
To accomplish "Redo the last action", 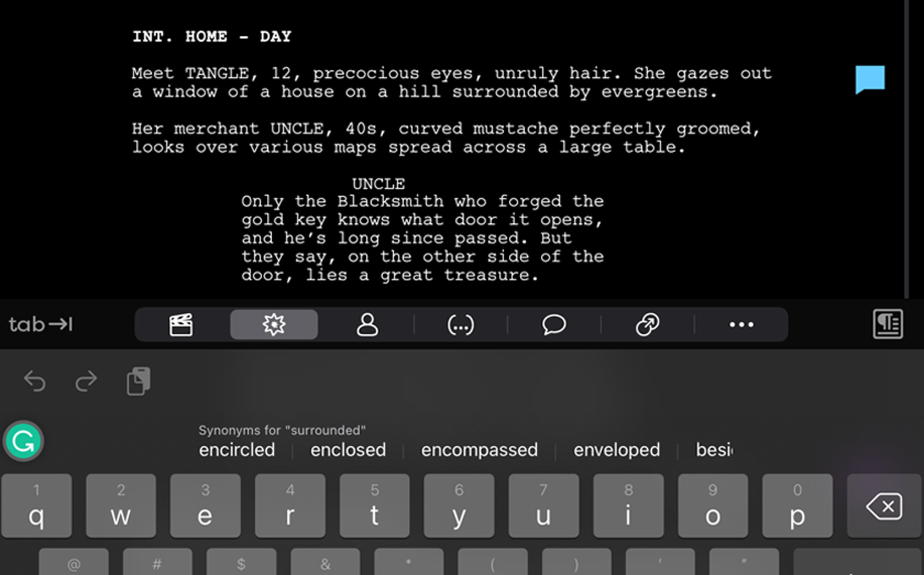I will pyautogui.click(x=86, y=381).
